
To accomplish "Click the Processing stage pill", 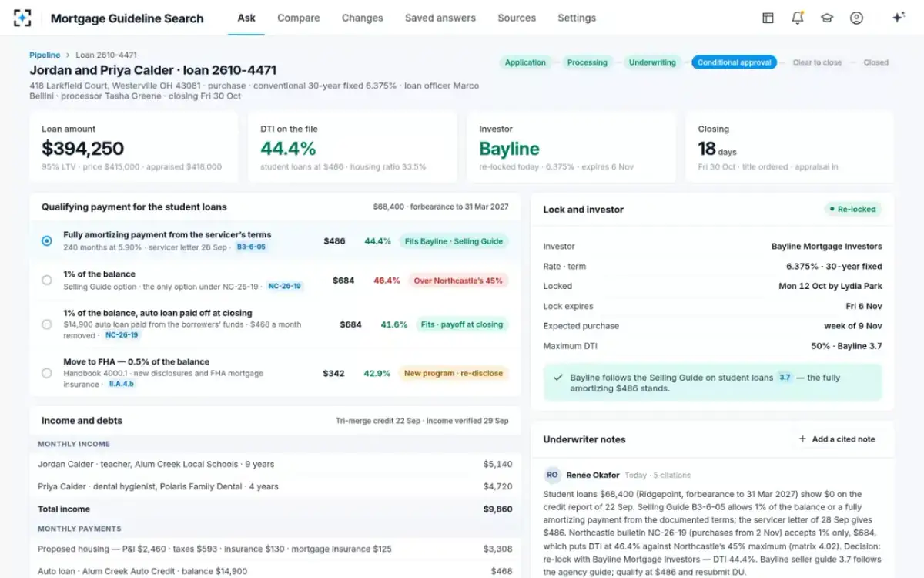I will (588, 62).
